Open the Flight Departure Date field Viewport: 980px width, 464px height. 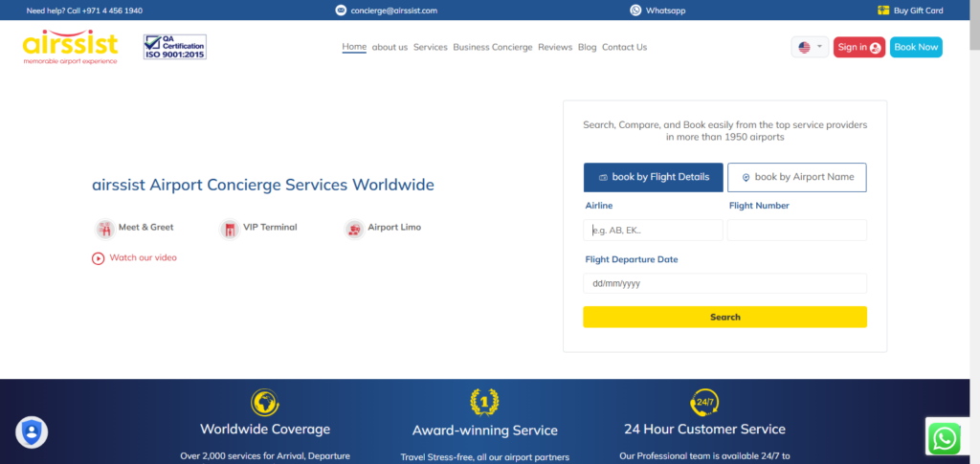[x=725, y=283]
